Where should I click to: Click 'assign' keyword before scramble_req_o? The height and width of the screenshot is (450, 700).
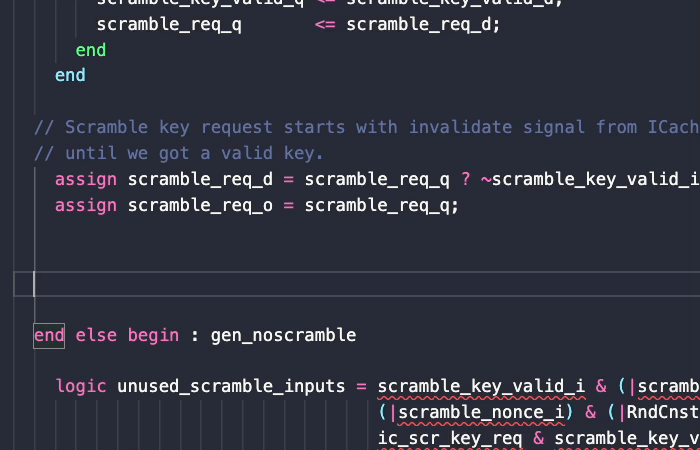pyautogui.click(x=85, y=205)
